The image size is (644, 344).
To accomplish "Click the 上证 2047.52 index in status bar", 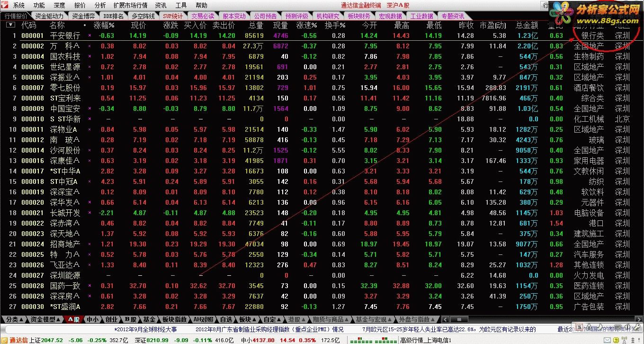I will pos(46,340).
